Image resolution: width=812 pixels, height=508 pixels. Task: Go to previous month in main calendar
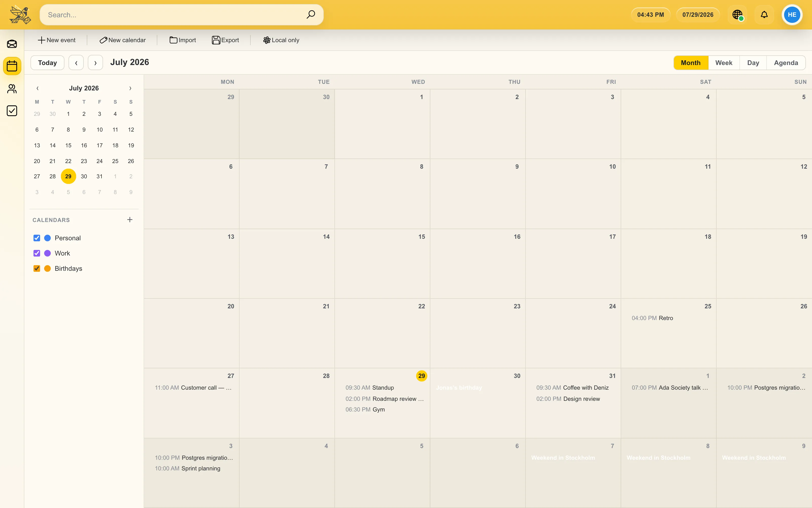pyautogui.click(x=76, y=63)
